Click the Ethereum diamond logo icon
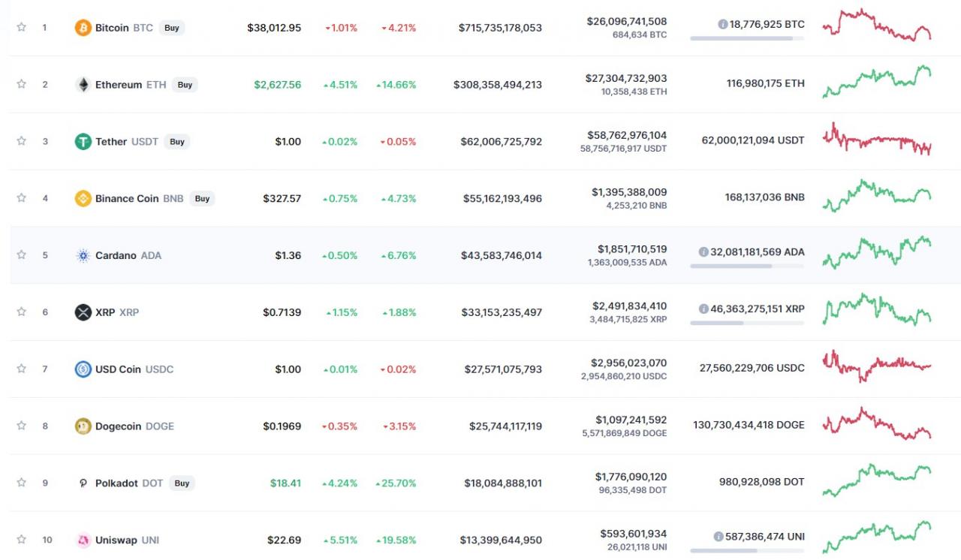The image size is (961, 560). coord(83,85)
